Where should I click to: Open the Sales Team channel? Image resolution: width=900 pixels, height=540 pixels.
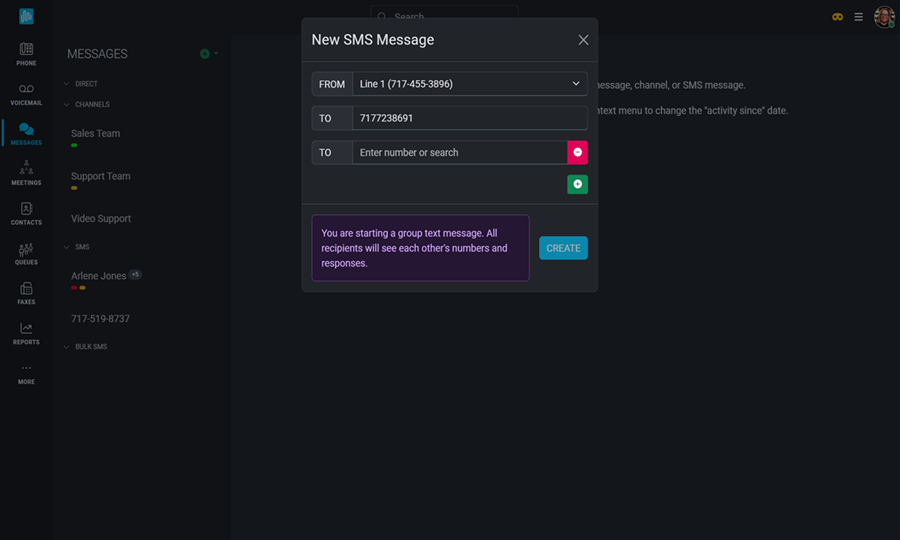click(96, 134)
